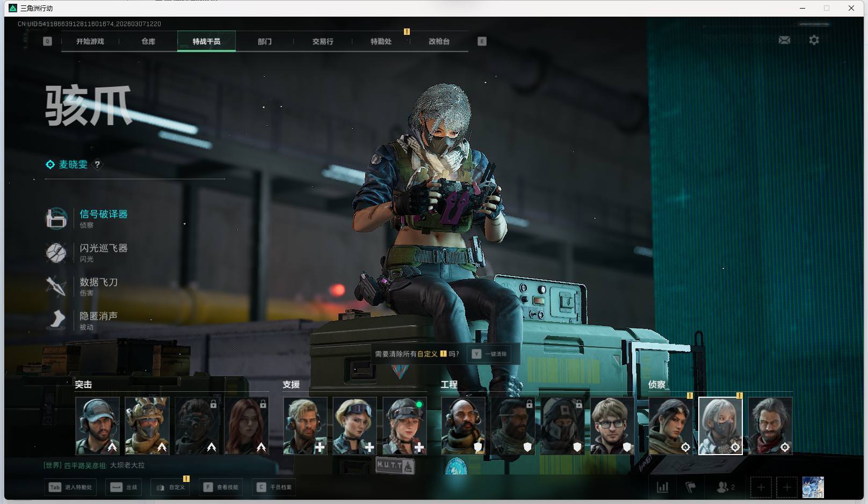This screenshot has width=868, height=504.
Task: Open the friends list icon
Action: (x=726, y=487)
